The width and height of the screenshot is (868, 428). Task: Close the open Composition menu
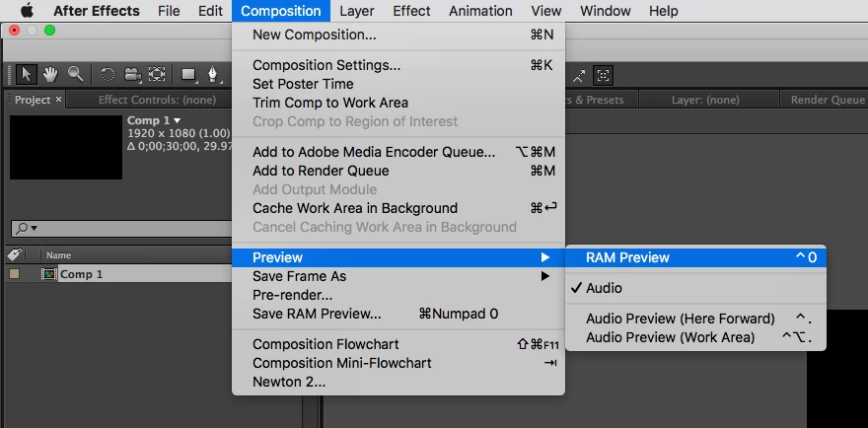point(281,11)
